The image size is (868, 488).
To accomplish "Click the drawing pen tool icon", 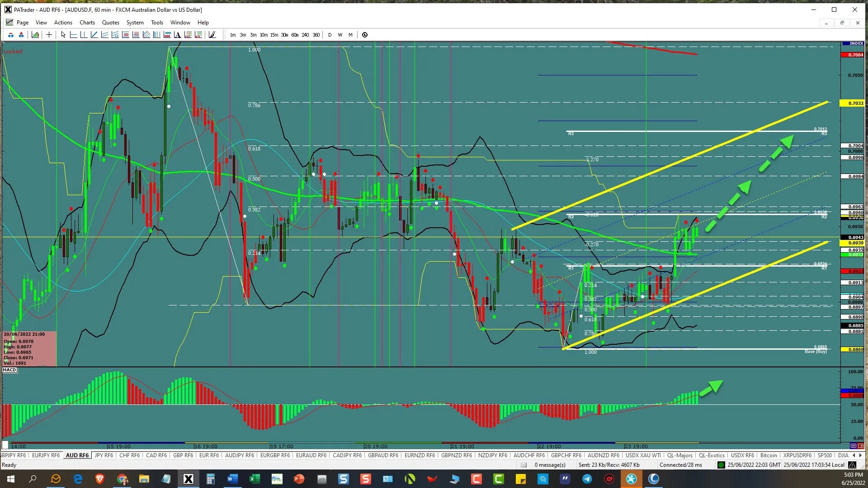I will 212,35.
